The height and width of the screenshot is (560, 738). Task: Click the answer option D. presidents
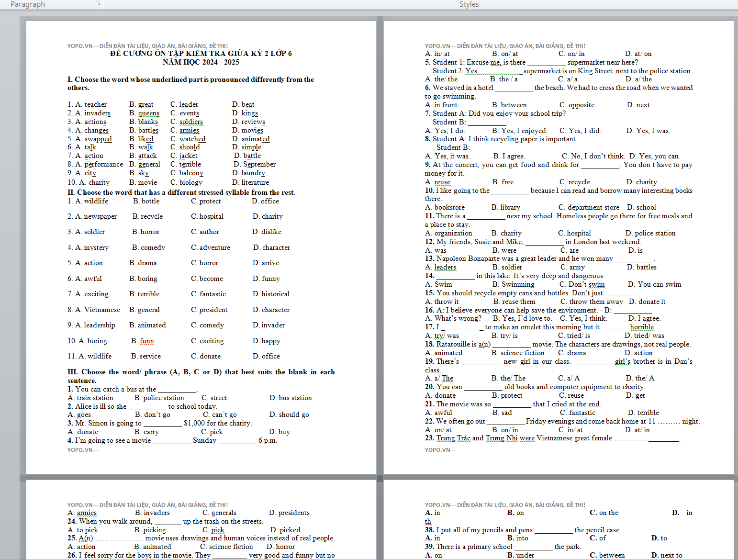(x=289, y=513)
